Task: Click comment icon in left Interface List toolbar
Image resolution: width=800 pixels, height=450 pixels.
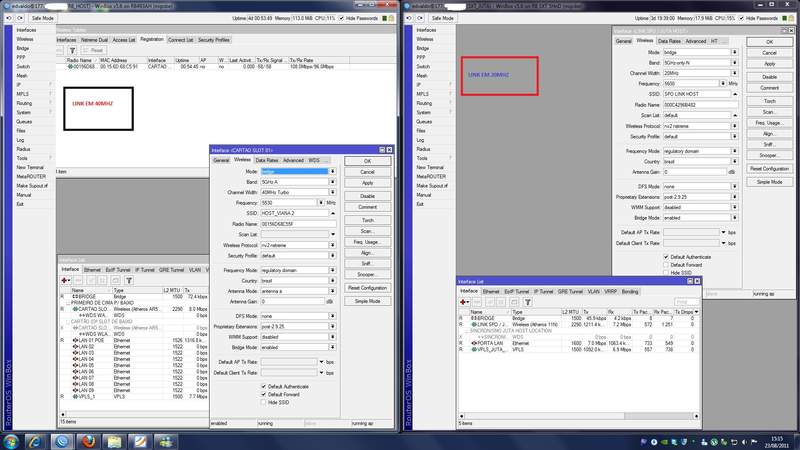Action: [115, 280]
